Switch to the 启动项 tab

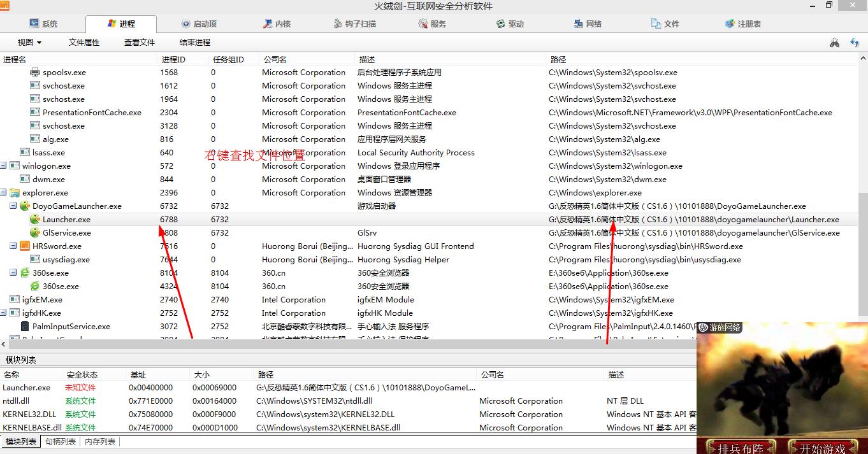tap(198, 24)
